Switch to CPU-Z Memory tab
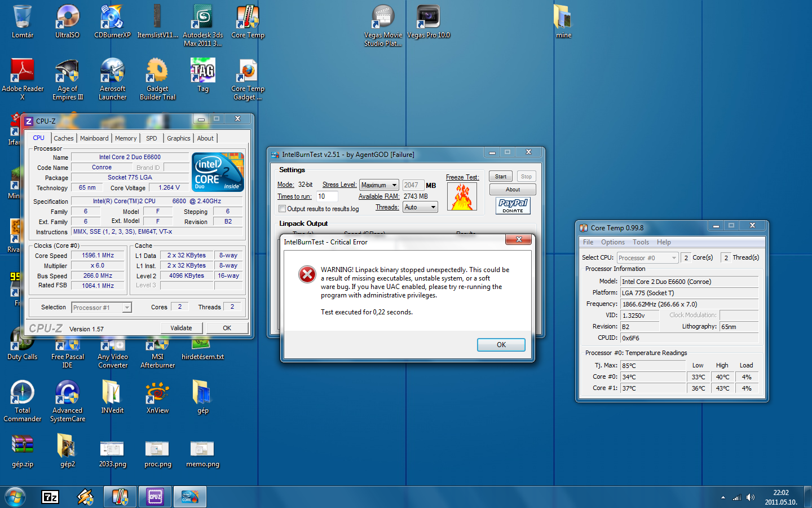 click(x=126, y=138)
